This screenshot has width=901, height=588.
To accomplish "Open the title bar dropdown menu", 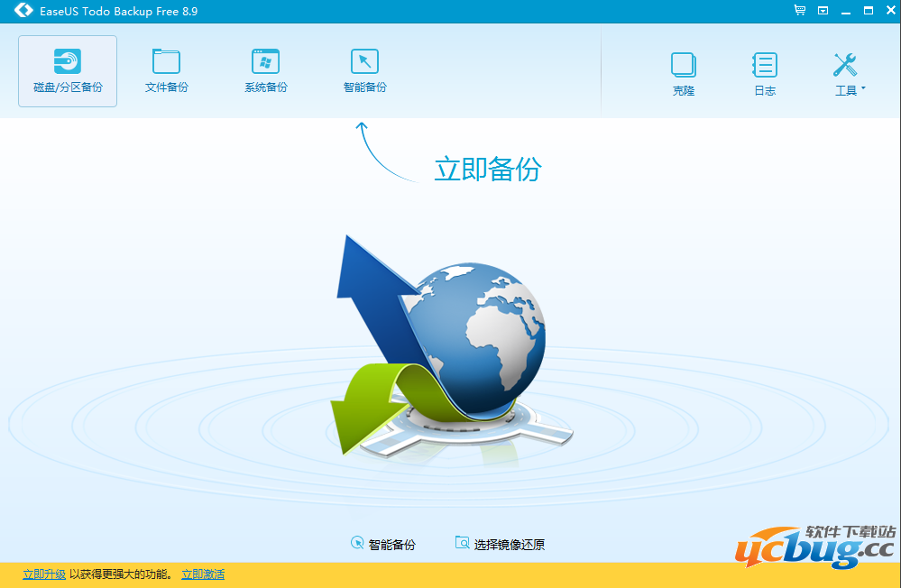I will point(822,11).
